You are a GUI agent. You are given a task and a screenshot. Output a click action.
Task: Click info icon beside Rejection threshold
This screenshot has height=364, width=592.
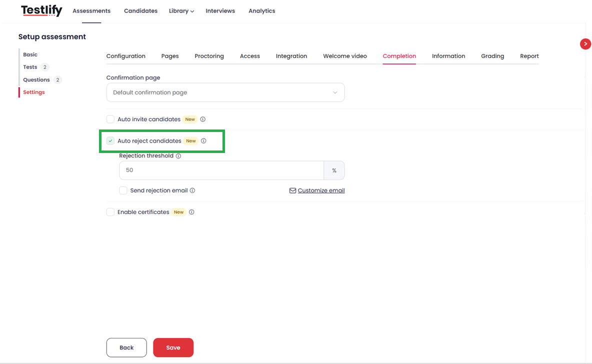point(178,156)
